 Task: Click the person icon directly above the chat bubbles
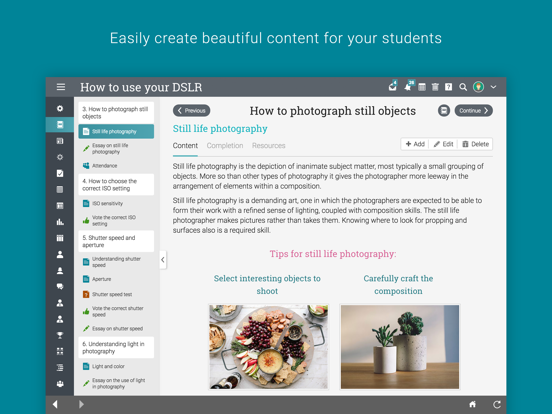tap(60, 270)
